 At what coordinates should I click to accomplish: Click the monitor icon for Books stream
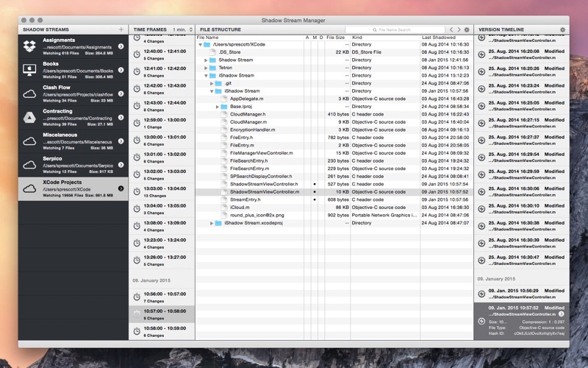click(29, 70)
